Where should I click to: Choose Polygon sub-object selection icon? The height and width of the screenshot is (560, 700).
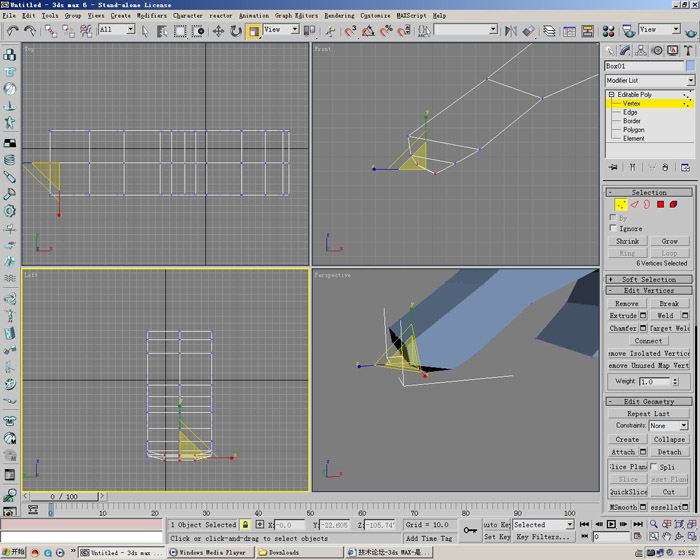[x=660, y=205]
